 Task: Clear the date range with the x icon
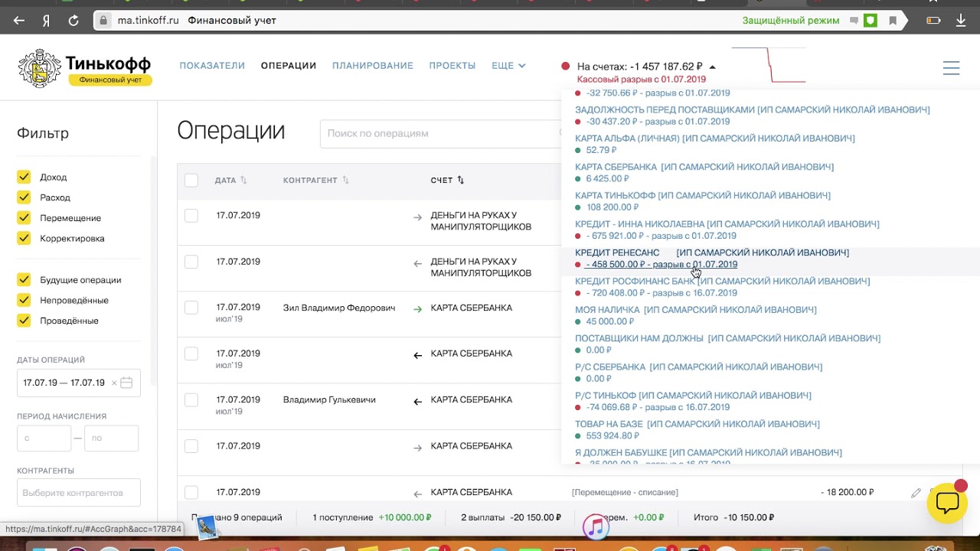pyautogui.click(x=114, y=383)
